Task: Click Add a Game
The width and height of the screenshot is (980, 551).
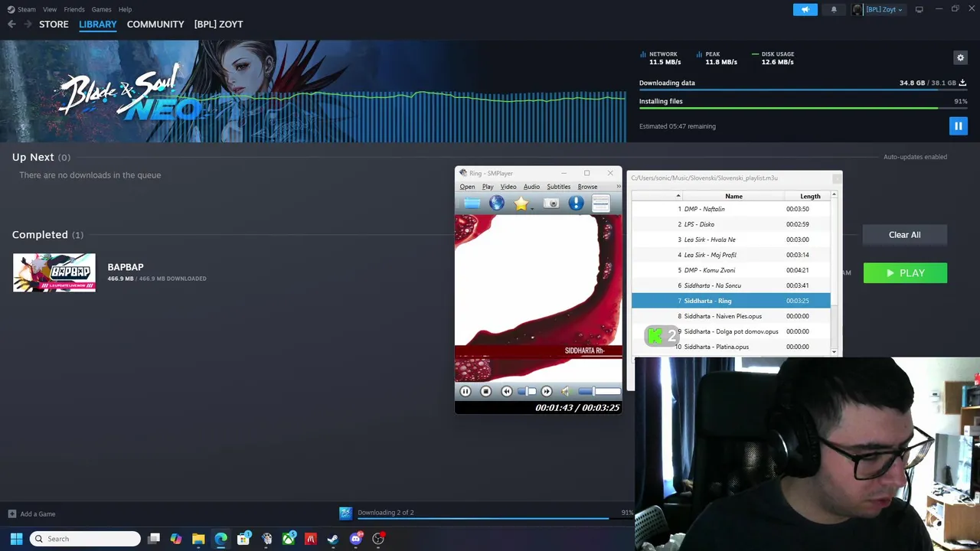Action: click(x=31, y=514)
